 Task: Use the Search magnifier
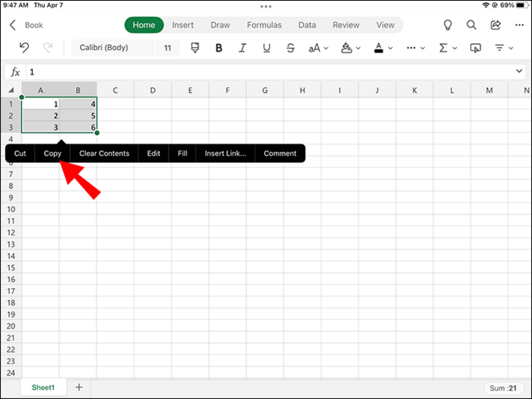(x=471, y=25)
